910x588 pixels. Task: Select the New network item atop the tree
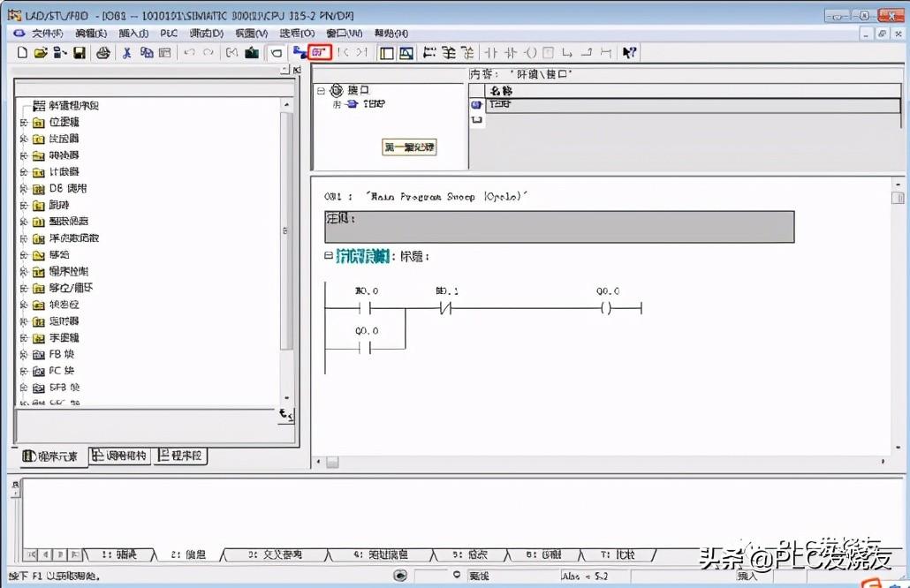65,106
